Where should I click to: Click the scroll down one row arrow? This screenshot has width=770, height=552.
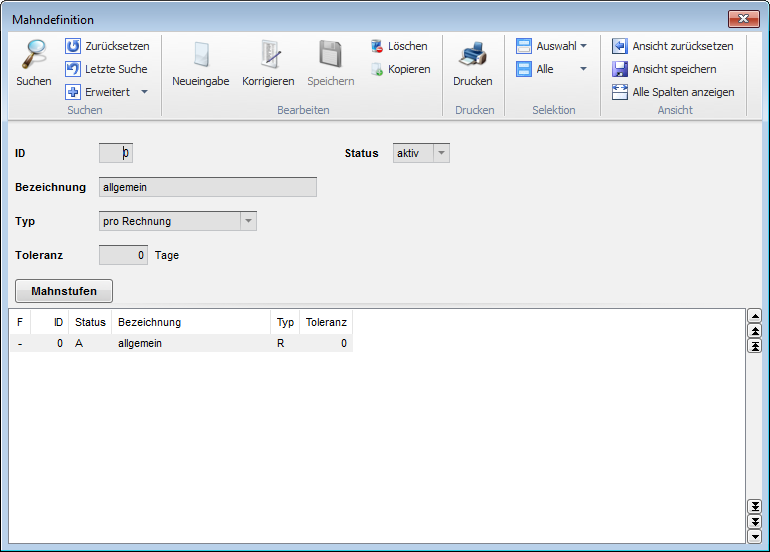[755, 537]
